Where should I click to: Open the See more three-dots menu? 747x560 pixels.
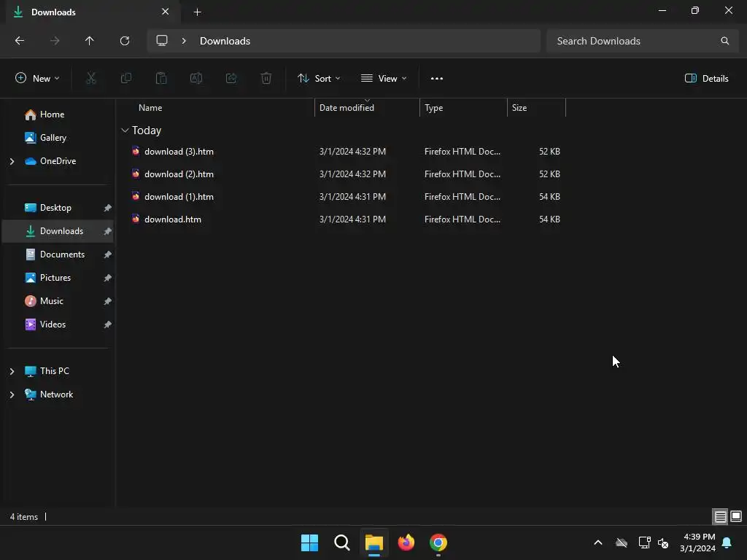437,79
